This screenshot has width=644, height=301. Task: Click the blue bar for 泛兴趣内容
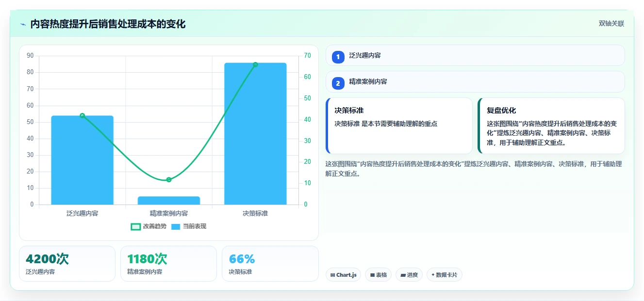coord(82,160)
